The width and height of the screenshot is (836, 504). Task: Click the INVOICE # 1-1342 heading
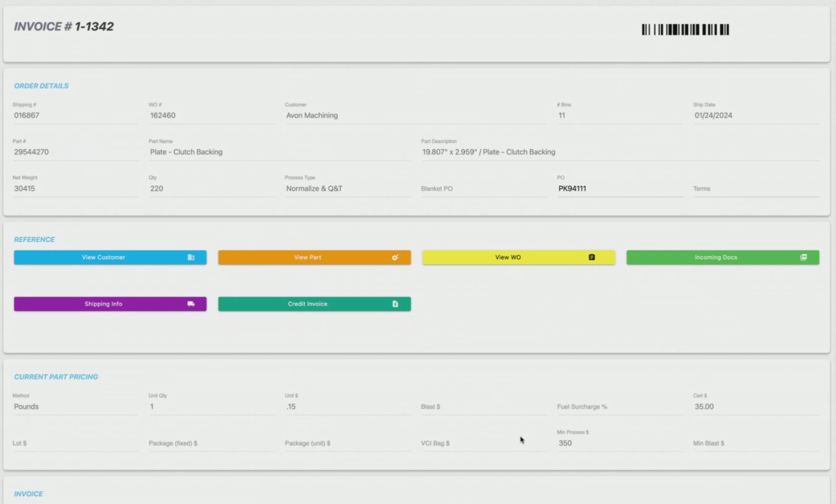pos(64,27)
